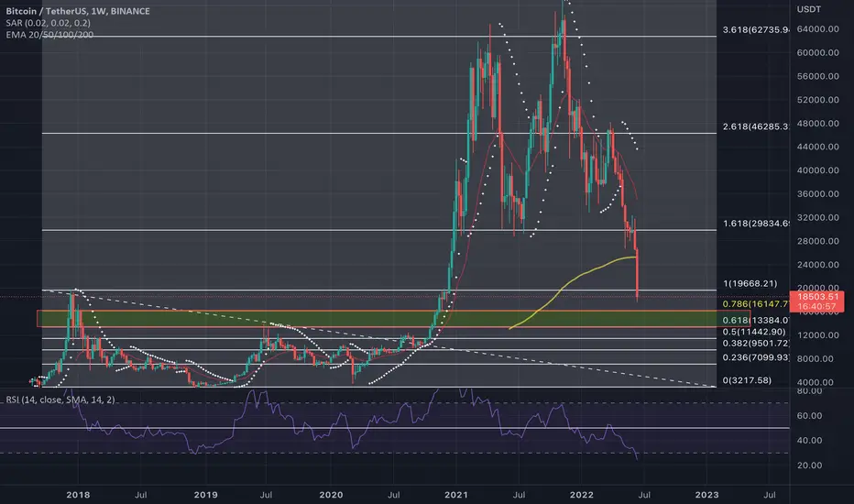Screen dimensions: 854x504
Task: Click the 40000.00 price axis value
Action: coord(817,170)
